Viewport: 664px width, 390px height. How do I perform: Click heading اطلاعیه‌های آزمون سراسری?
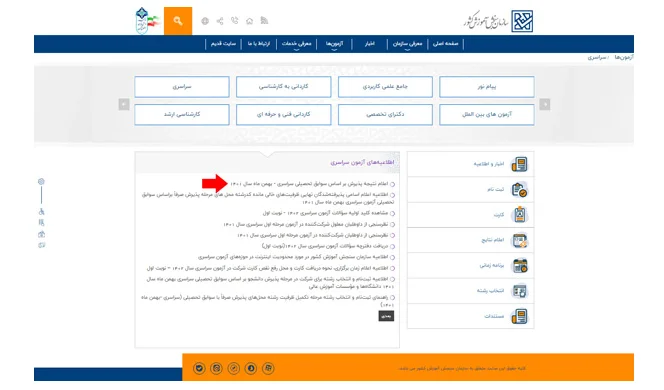(362, 163)
